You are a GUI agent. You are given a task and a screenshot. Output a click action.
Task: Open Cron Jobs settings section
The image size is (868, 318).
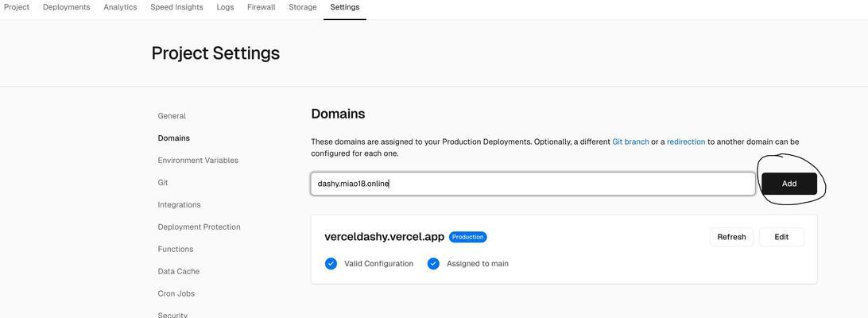coord(176,293)
